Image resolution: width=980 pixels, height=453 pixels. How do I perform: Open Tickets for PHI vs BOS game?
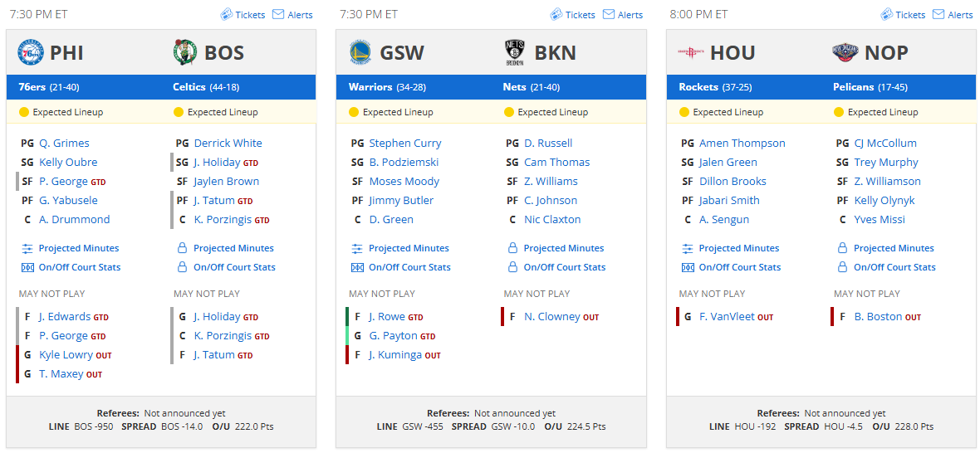pyautogui.click(x=243, y=15)
